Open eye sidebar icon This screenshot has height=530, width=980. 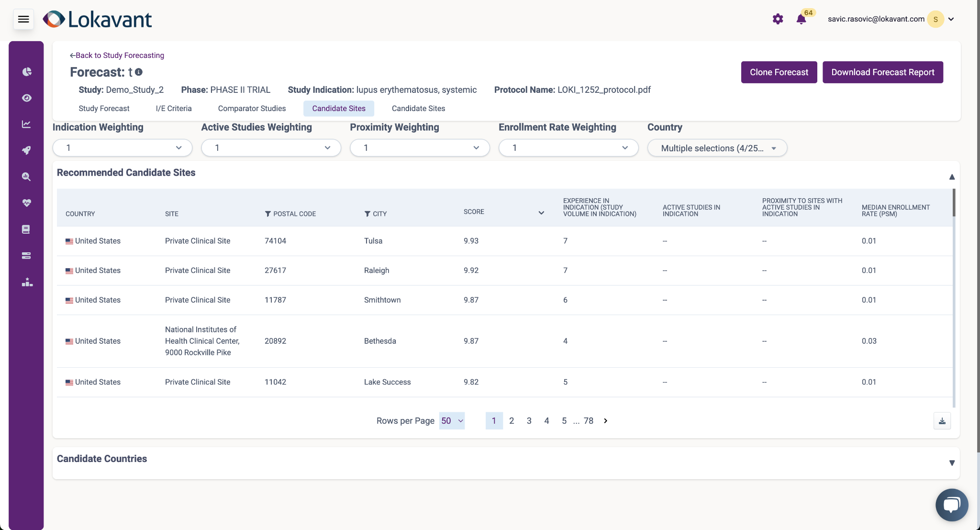27,98
